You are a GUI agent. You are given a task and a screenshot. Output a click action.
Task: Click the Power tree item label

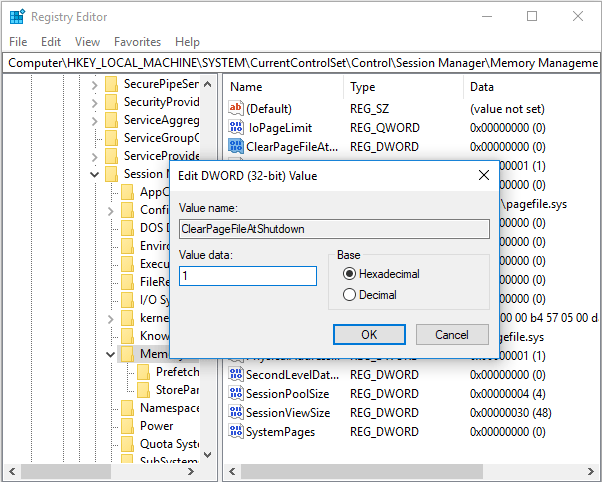157,426
